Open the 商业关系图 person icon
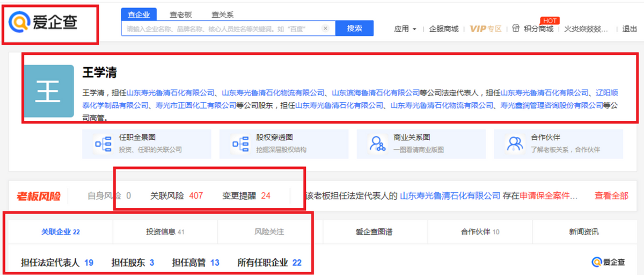This screenshot has height=275, width=644. point(377,144)
